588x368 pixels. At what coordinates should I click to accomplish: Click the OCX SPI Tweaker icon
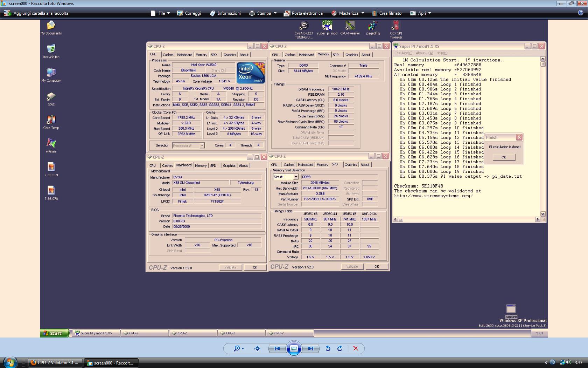(396, 30)
